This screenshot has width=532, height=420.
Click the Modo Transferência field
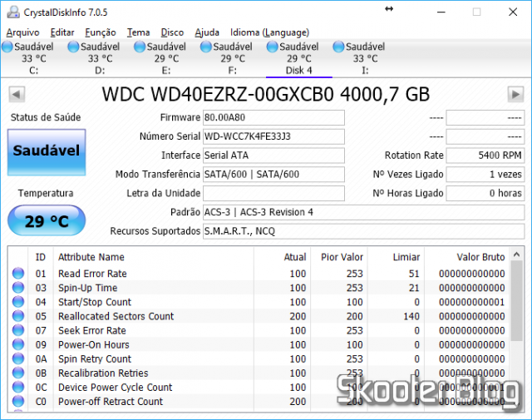click(273, 175)
